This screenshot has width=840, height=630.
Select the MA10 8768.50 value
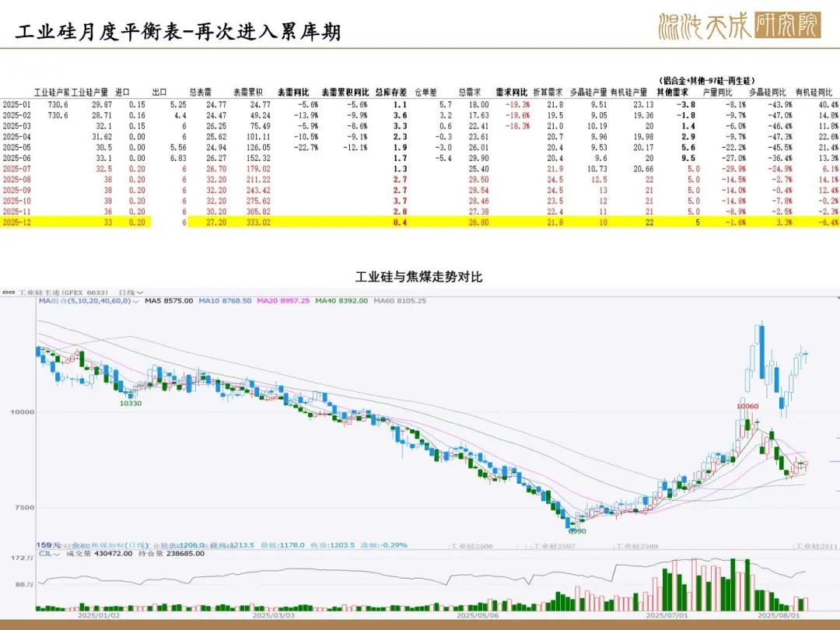[x=225, y=301]
